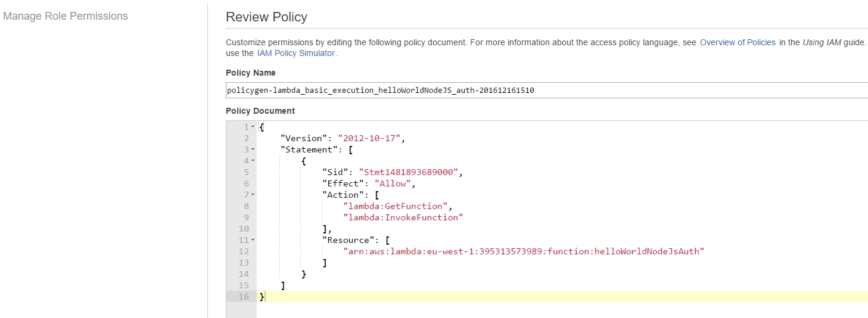868x318 pixels.
Task: Click the Lambda function ARN resource string
Action: point(524,251)
